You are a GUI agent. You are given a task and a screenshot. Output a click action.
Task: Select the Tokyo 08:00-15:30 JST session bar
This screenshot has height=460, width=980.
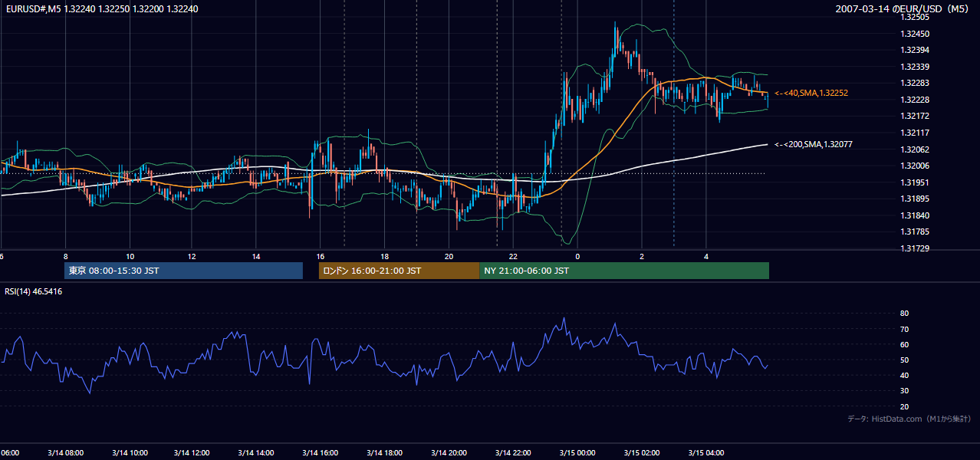(x=183, y=271)
